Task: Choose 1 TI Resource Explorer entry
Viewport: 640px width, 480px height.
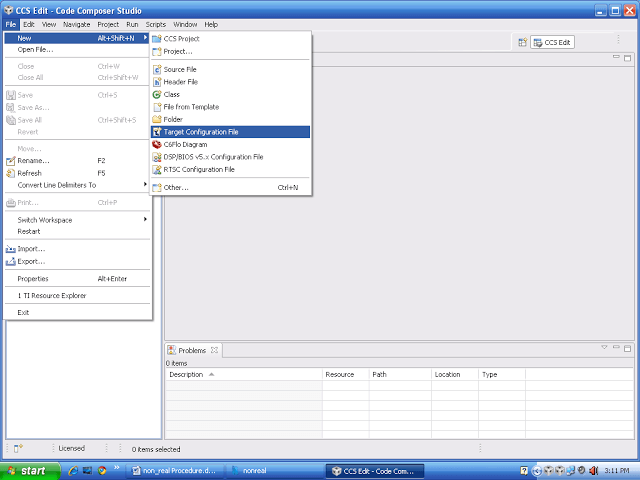Action: pos(78,296)
